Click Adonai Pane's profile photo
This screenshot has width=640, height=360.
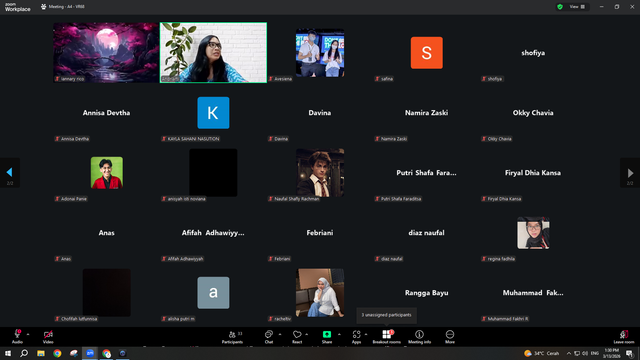[107, 173]
